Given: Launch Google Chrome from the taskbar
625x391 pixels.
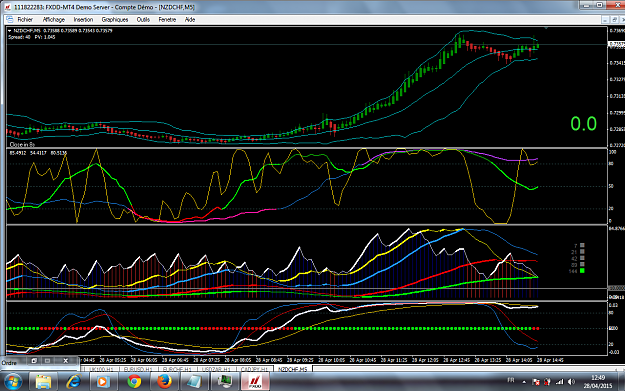Looking at the screenshot, I should coord(134,382).
